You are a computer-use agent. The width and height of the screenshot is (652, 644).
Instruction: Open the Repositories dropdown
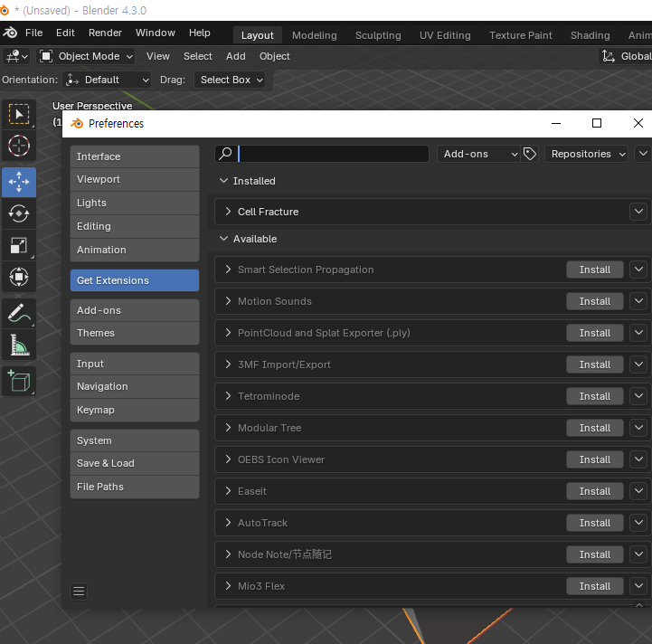586,154
